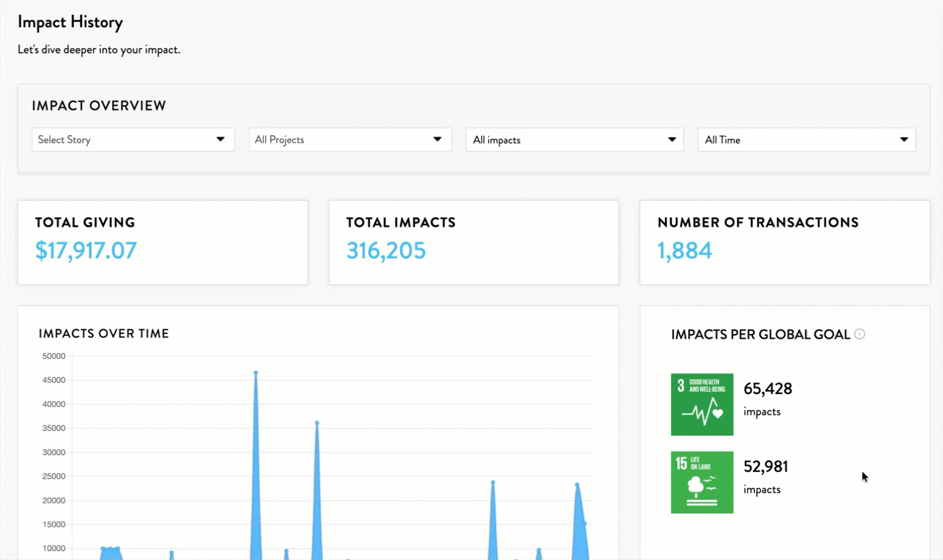943x560 pixels.
Task: Click the Impact History page title
Action: (70, 22)
